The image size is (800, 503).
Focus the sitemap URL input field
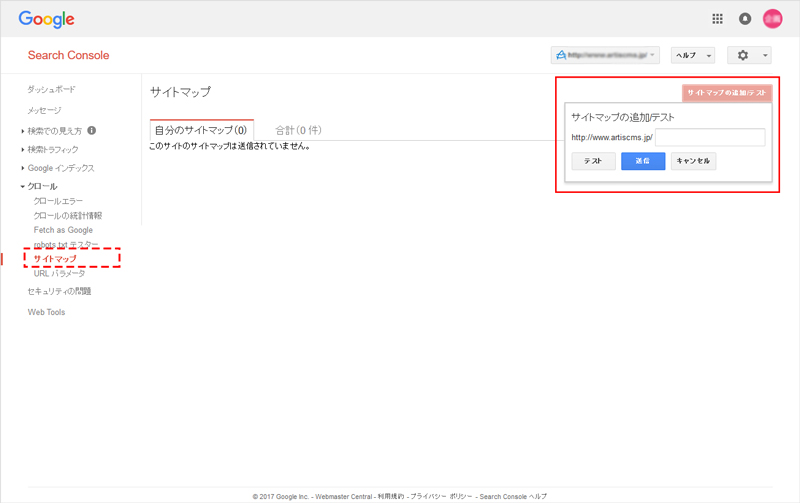[x=710, y=137]
